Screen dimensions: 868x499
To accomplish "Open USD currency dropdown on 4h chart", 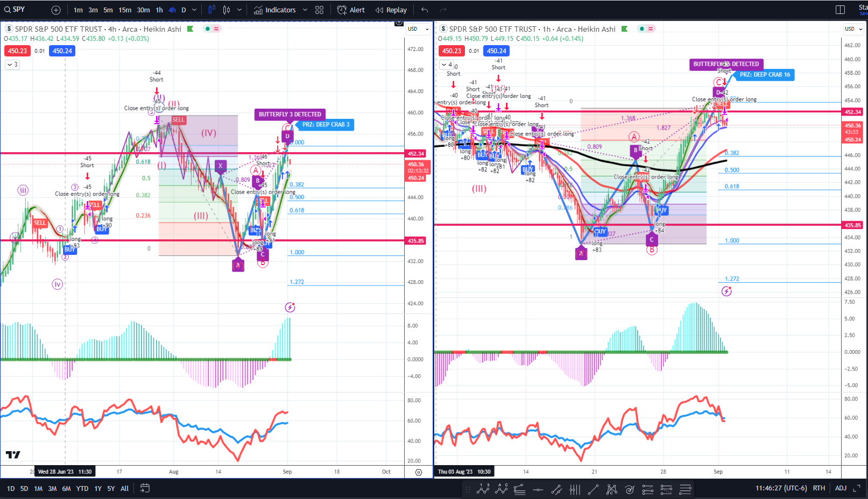I will [x=418, y=29].
